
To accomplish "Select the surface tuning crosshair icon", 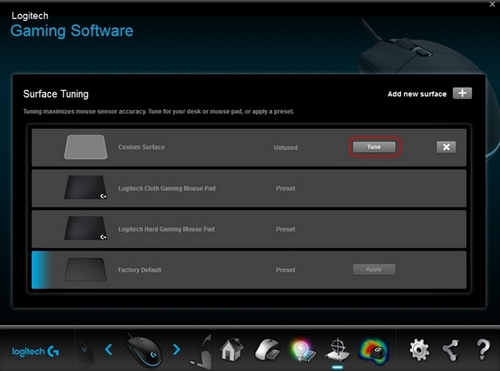I will coord(338,350).
